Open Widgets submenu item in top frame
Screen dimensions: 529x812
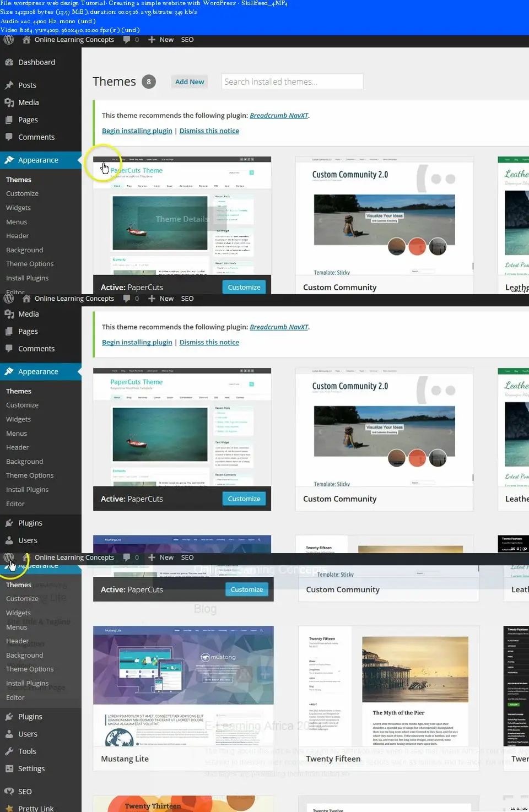pyautogui.click(x=18, y=208)
